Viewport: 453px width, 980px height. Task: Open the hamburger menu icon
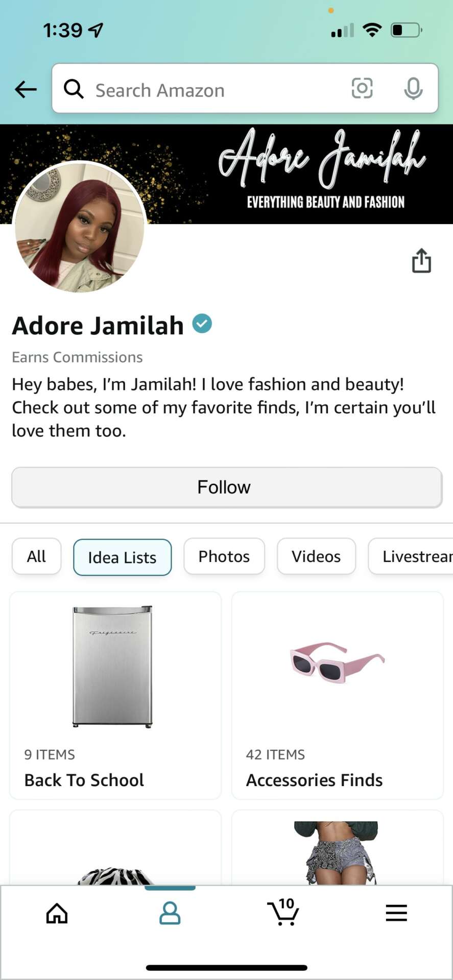396,913
